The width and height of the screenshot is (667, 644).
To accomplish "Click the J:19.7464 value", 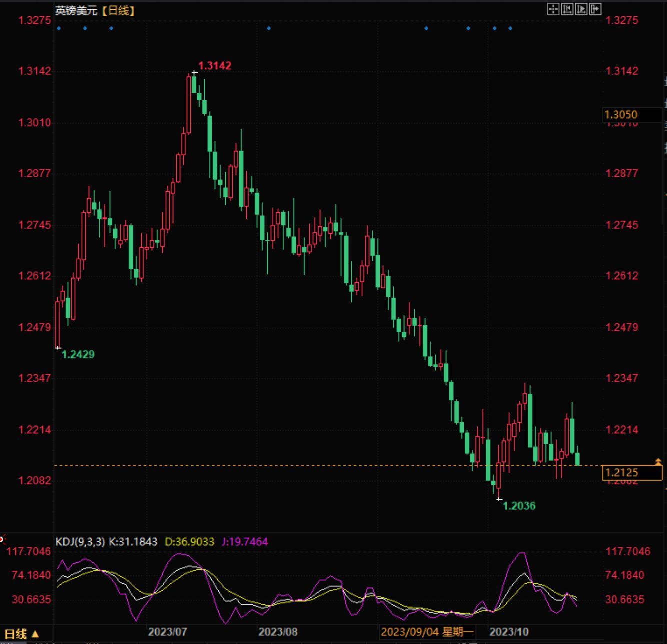I will click(245, 542).
